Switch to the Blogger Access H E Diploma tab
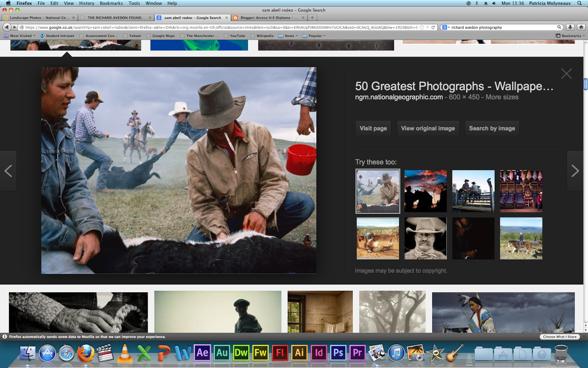 (x=269, y=18)
